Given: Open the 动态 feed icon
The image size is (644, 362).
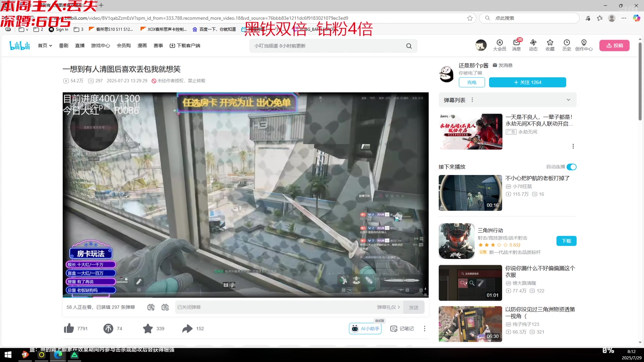Looking at the screenshot, I should pos(533,45).
